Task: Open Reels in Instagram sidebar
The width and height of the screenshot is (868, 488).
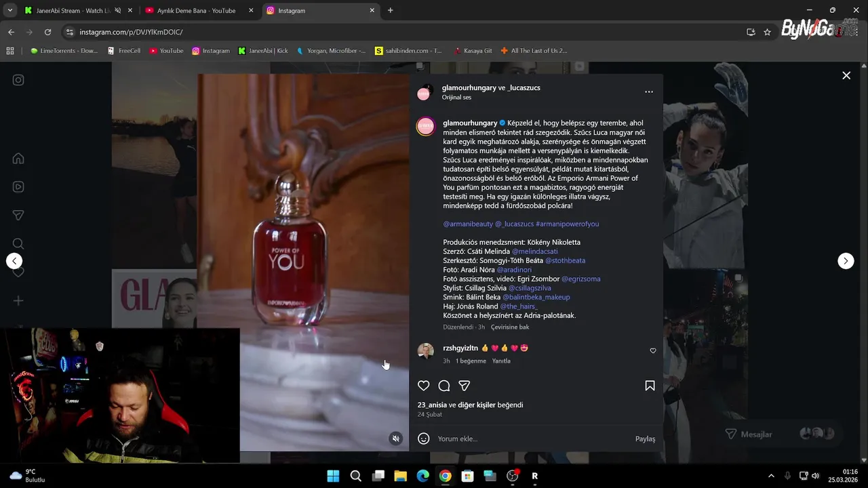Action: [18, 187]
